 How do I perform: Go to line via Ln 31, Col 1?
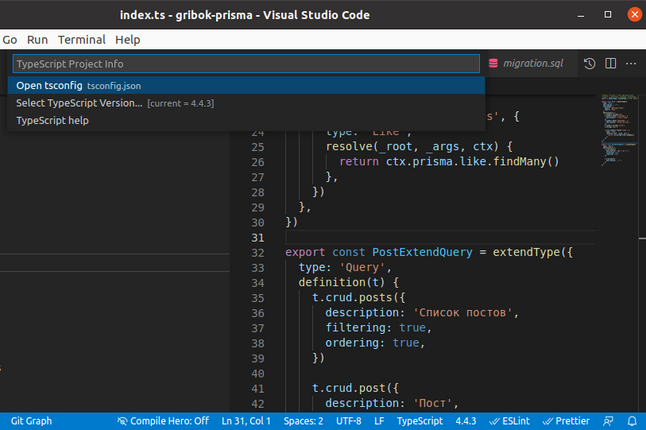[x=246, y=421]
